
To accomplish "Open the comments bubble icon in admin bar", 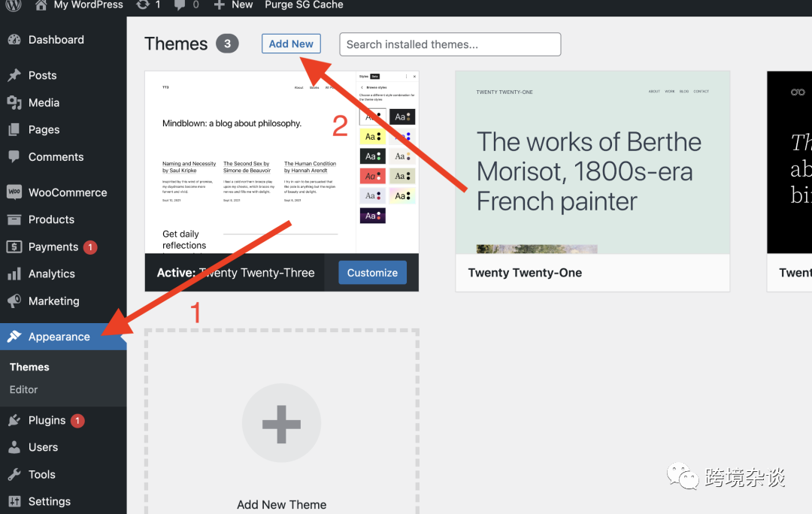I will (x=179, y=5).
